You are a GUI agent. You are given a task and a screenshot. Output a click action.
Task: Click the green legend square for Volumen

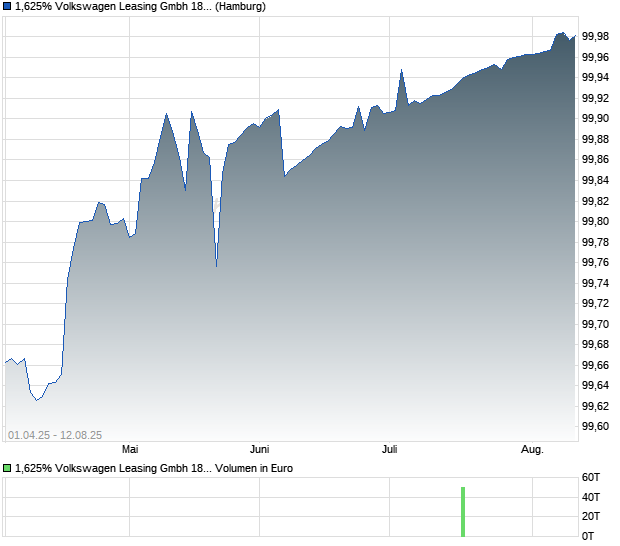7,469
